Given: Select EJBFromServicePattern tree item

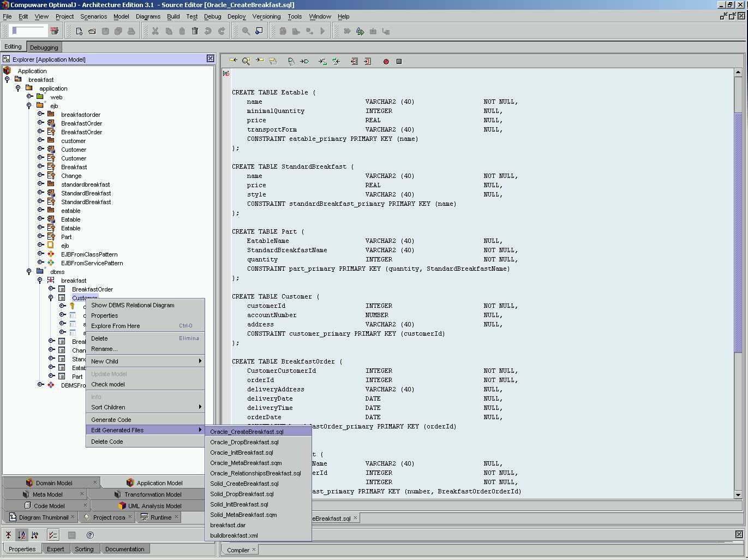Looking at the screenshot, I should (x=92, y=263).
